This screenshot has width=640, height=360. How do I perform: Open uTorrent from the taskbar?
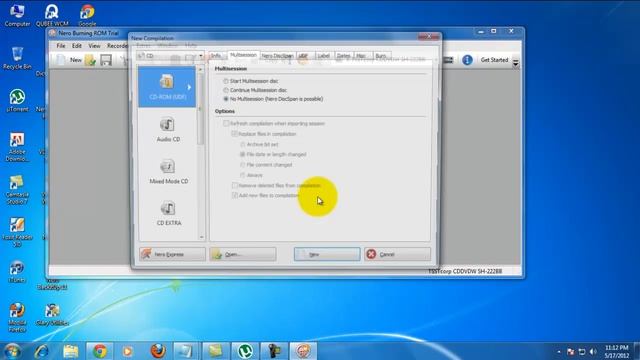245,351
